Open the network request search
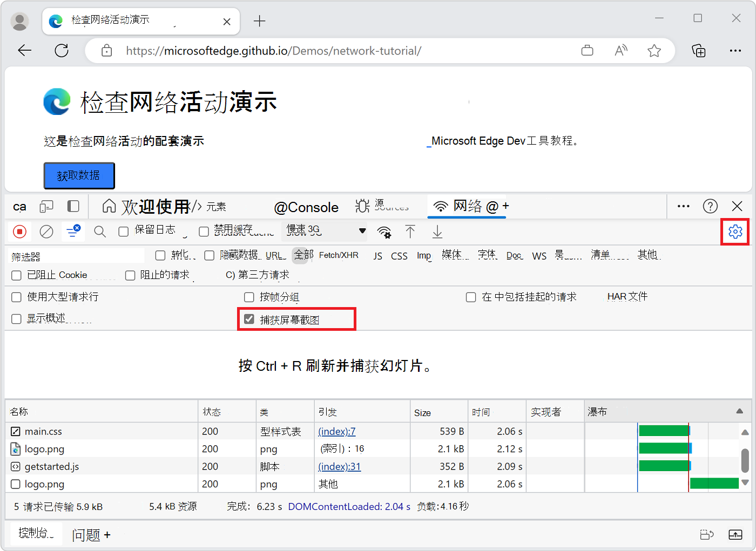The image size is (756, 551). point(100,232)
